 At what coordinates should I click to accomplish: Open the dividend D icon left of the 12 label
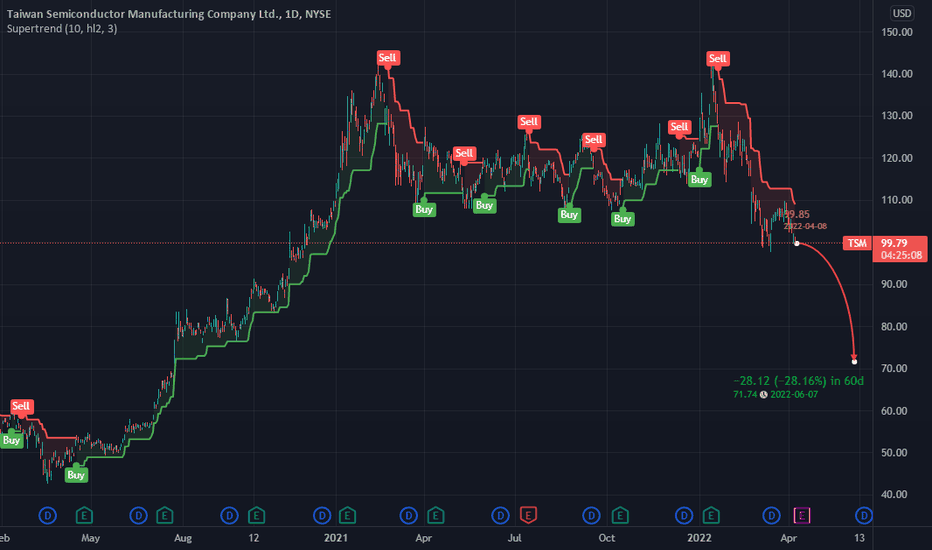click(229, 516)
